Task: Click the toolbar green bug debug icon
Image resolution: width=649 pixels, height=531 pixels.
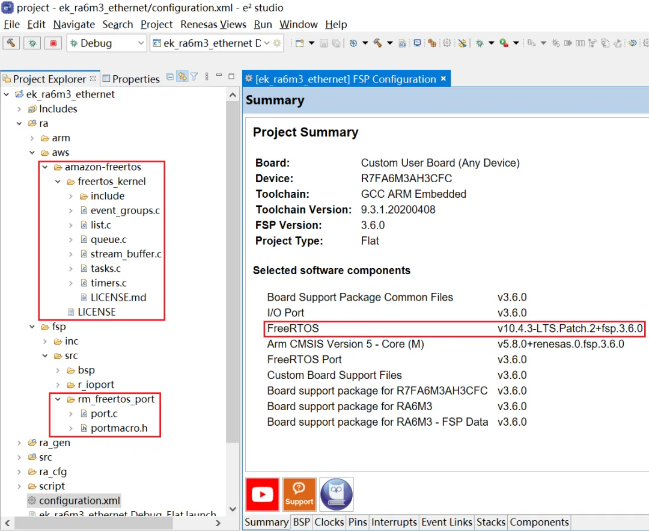Action: [x=479, y=43]
